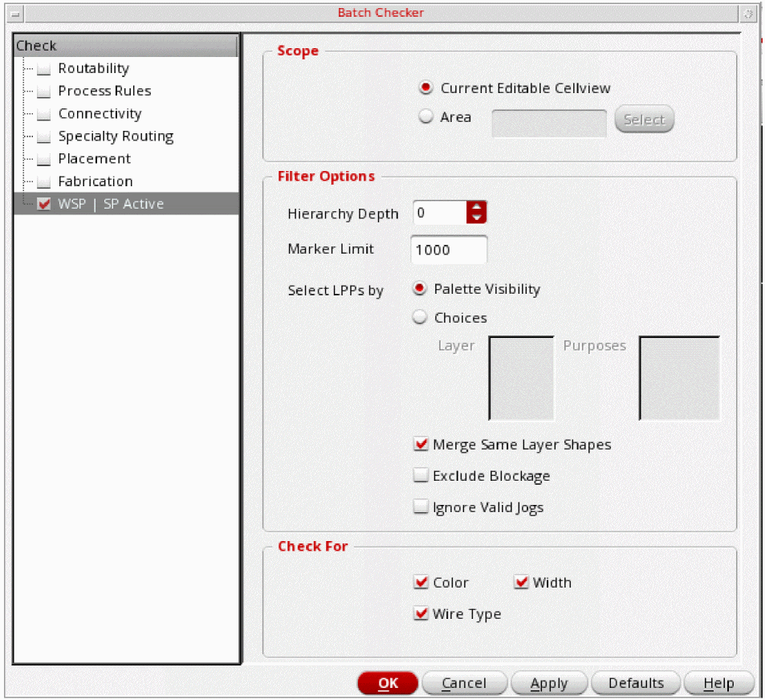Screen dimensions: 765x700
Task: Click the Defaults button
Action: [x=636, y=683]
